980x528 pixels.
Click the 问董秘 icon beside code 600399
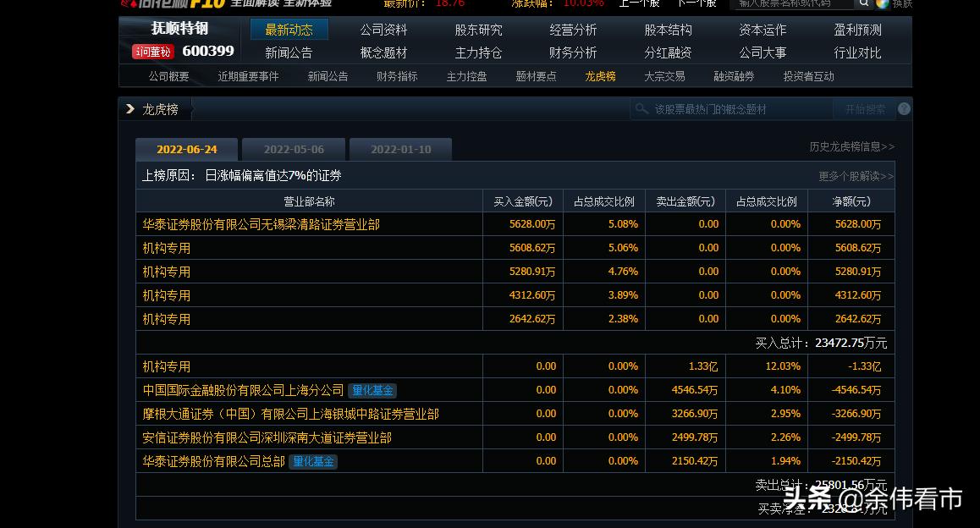click(152, 52)
